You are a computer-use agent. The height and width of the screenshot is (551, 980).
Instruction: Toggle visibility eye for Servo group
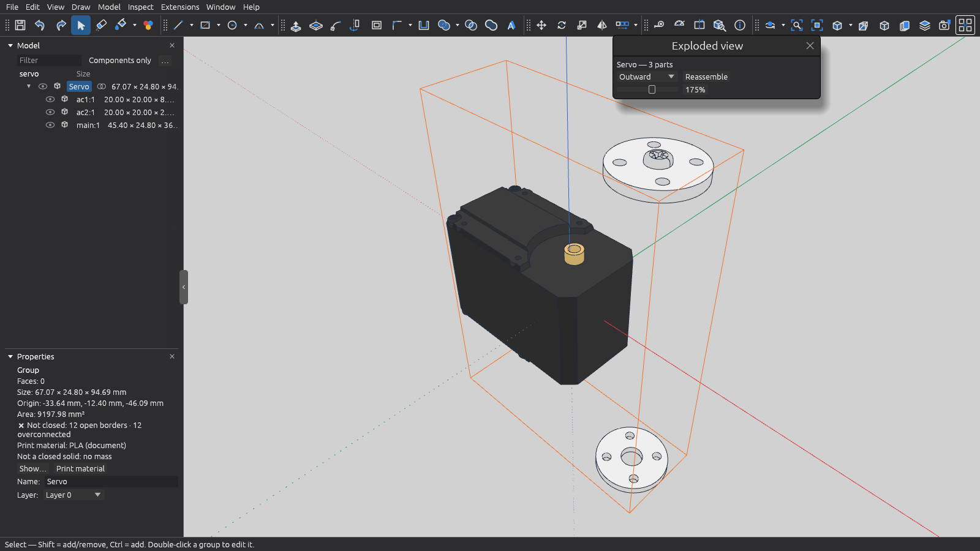(x=43, y=86)
